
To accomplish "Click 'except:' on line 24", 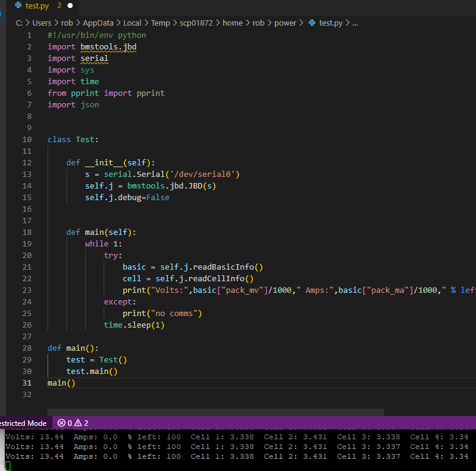I will tap(120, 302).
